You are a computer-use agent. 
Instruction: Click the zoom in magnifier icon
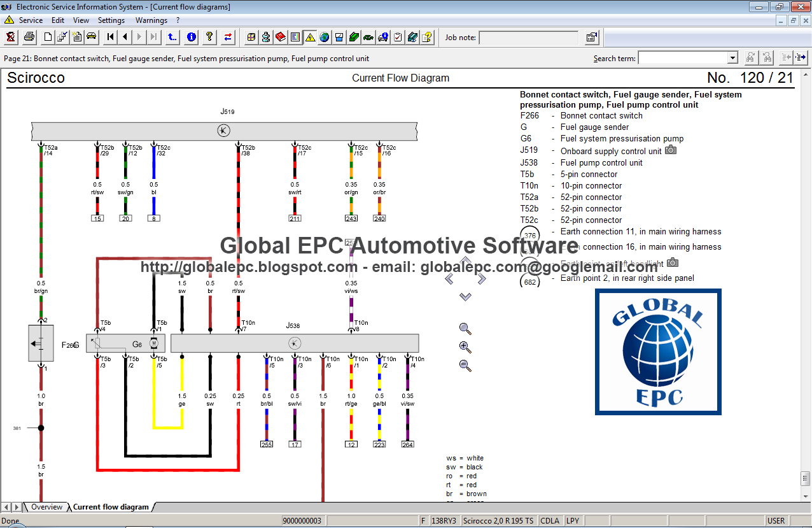click(465, 347)
